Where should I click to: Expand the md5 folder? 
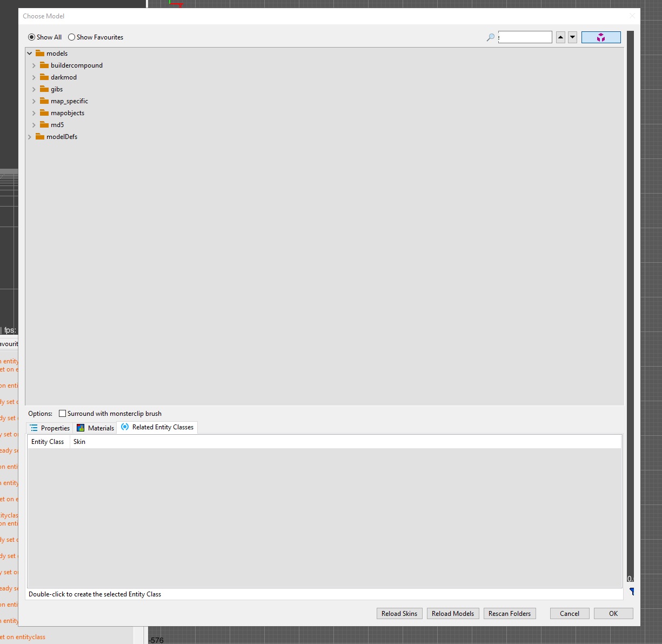[x=34, y=125]
